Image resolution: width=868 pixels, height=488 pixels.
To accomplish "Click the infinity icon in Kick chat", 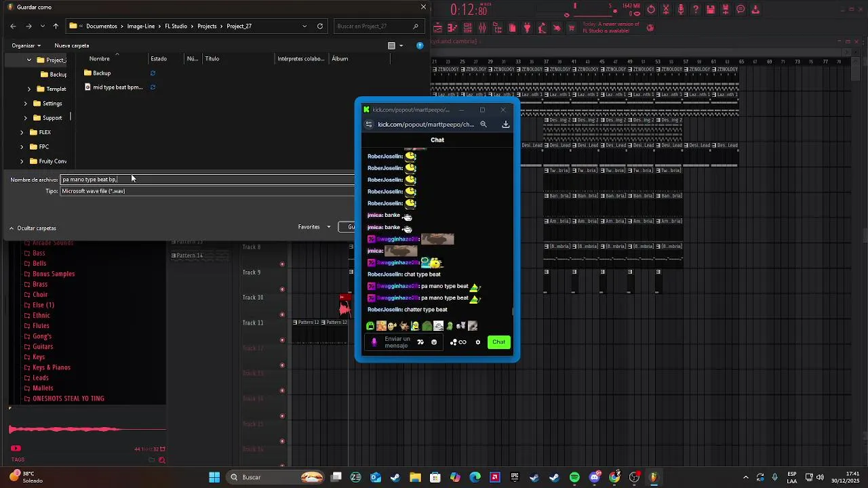I will coord(462,342).
